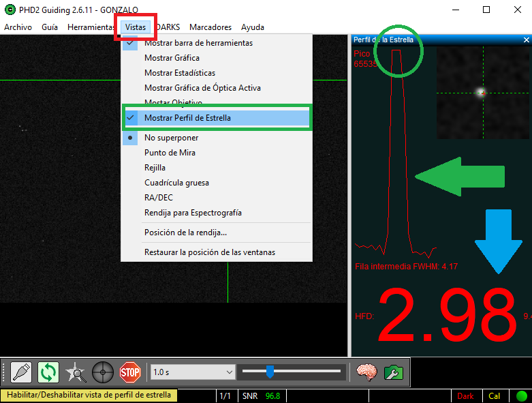
Task: Choose Posición de la rendija...
Action: [217, 233]
